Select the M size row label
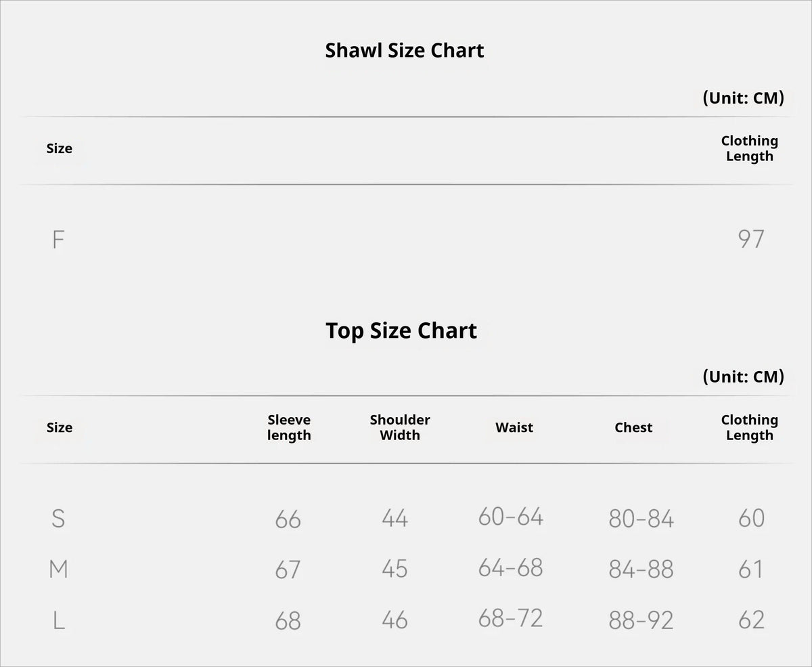This screenshot has height=667, width=812. 59,569
